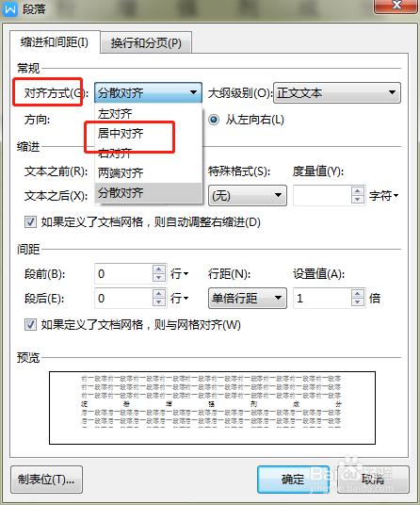Click the 设置值 input field
The height and width of the screenshot is (505, 420).
click(x=322, y=299)
